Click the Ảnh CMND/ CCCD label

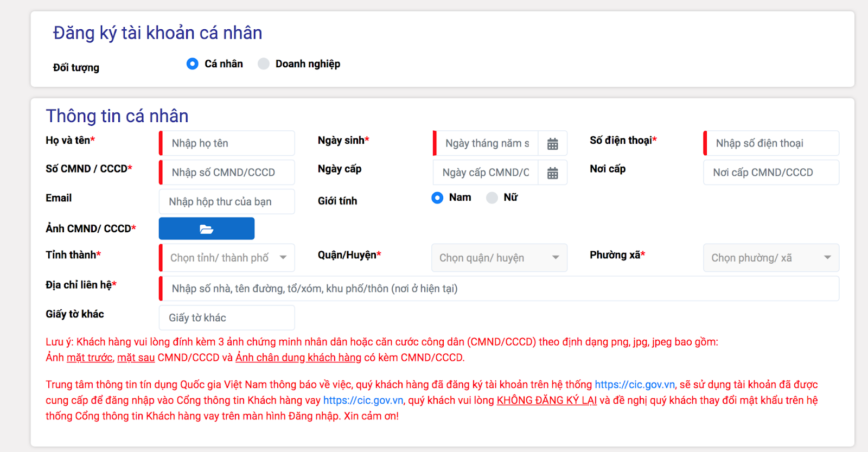pyautogui.click(x=91, y=229)
